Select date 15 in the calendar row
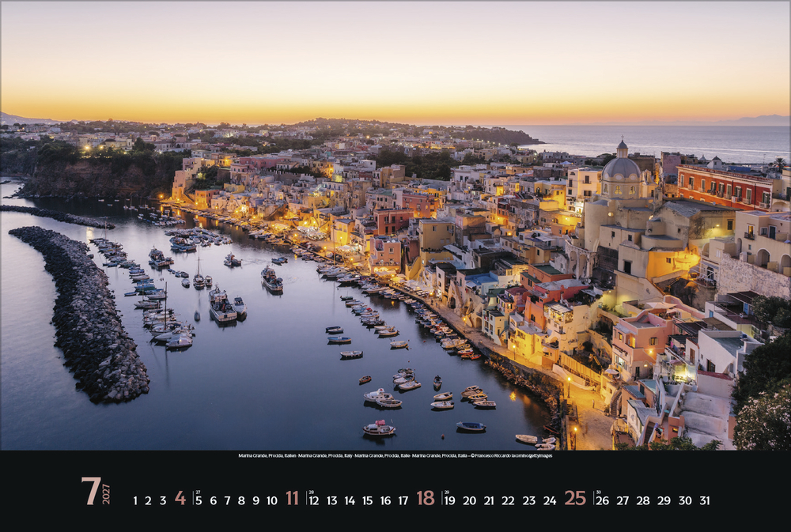This screenshot has width=791, height=532. point(367,500)
